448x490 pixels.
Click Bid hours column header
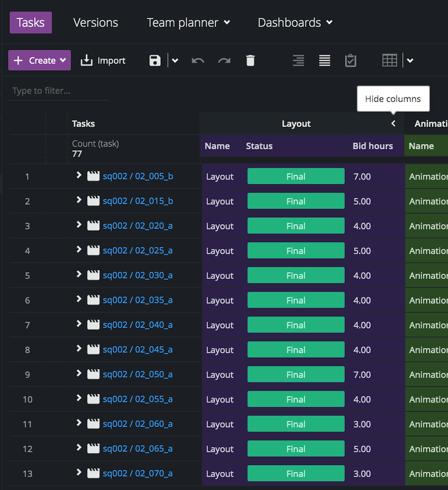tap(373, 146)
